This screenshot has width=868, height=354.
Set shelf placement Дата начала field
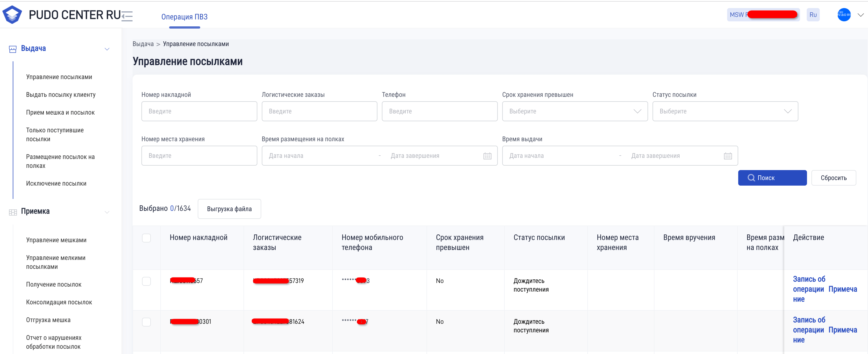[x=320, y=156]
